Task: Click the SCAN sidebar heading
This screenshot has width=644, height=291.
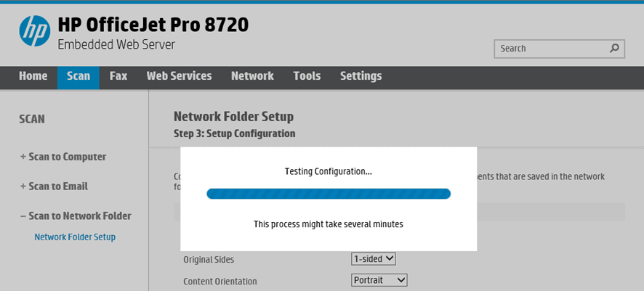Action: (x=32, y=119)
